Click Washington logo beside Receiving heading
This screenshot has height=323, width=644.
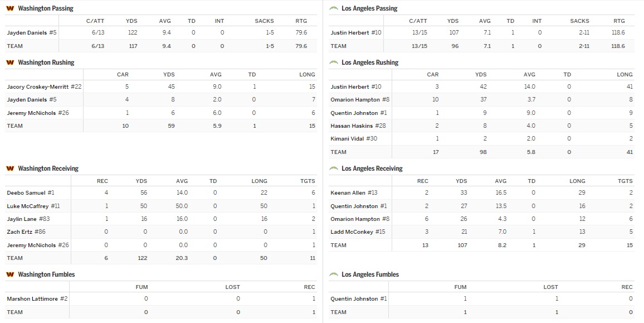(10, 168)
